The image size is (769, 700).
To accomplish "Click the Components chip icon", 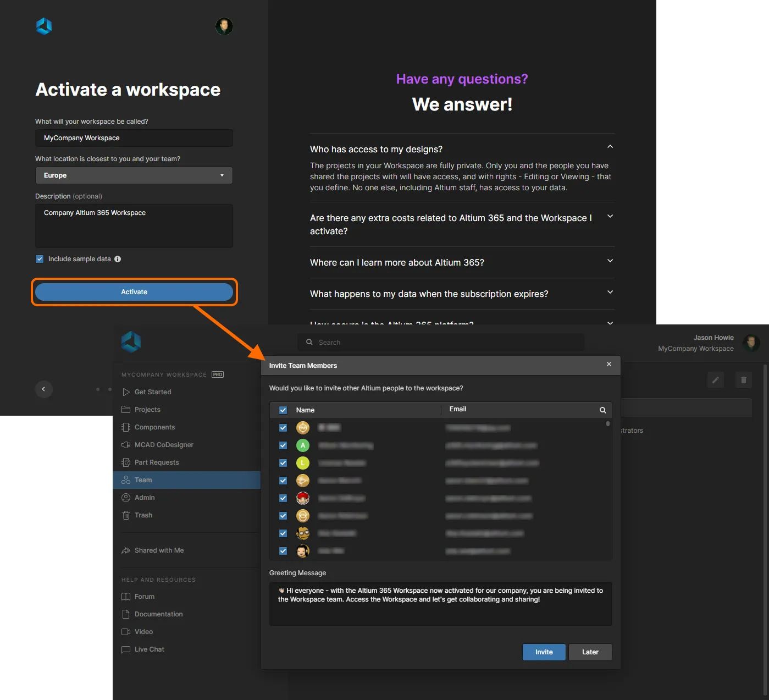I will 126,427.
